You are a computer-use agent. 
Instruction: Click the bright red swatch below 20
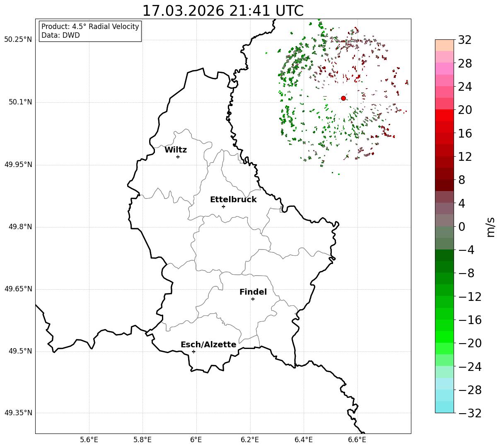444,115
